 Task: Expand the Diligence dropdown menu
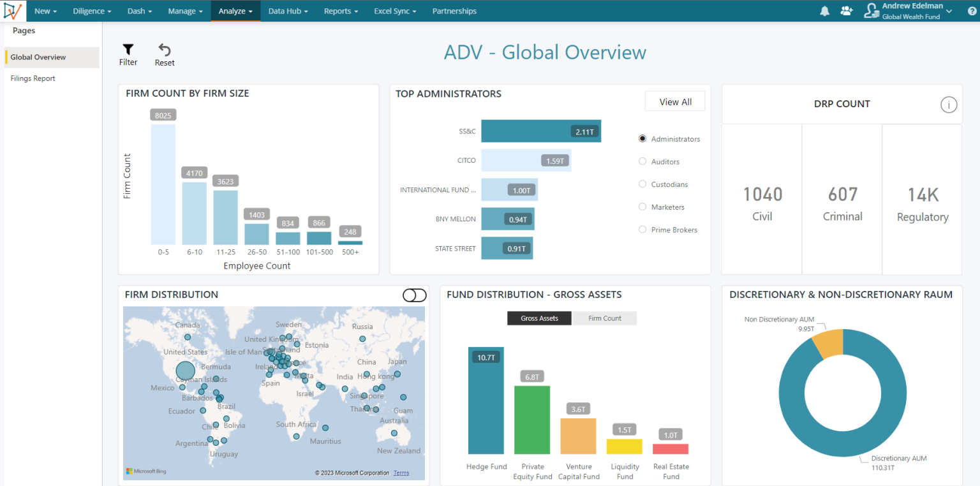tap(92, 11)
